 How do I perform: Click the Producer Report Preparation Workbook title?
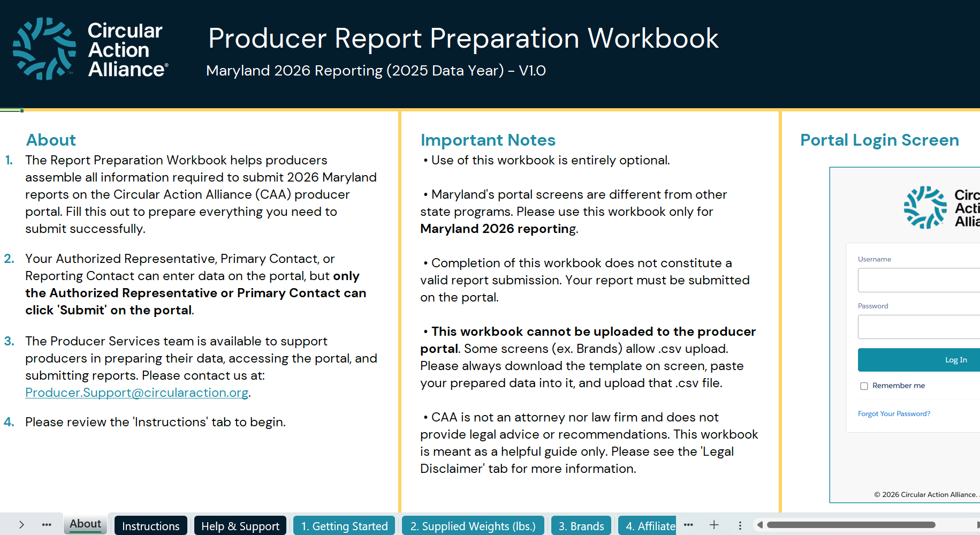click(x=464, y=39)
